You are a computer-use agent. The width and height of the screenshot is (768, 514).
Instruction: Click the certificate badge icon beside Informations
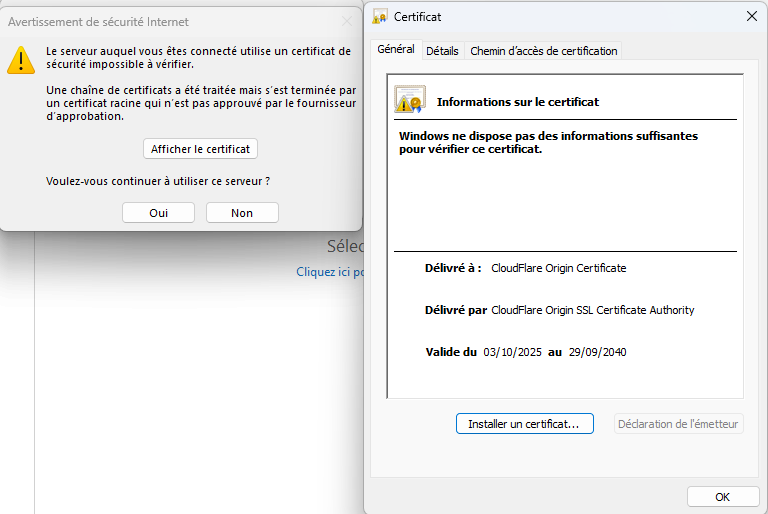(409, 99)
